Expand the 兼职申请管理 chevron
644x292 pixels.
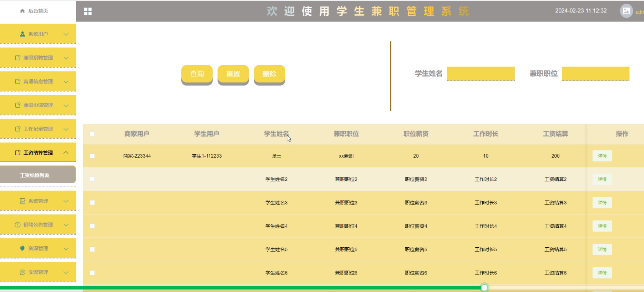(66, 105)
